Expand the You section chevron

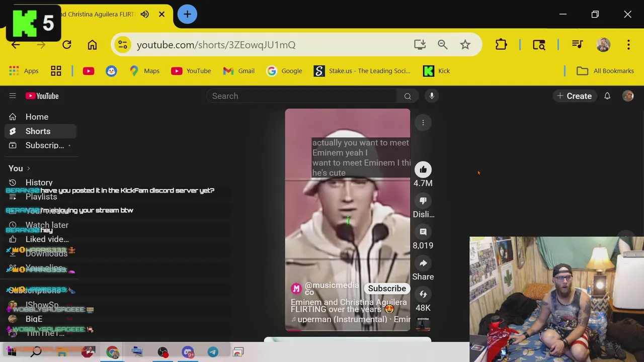(29, 168)
